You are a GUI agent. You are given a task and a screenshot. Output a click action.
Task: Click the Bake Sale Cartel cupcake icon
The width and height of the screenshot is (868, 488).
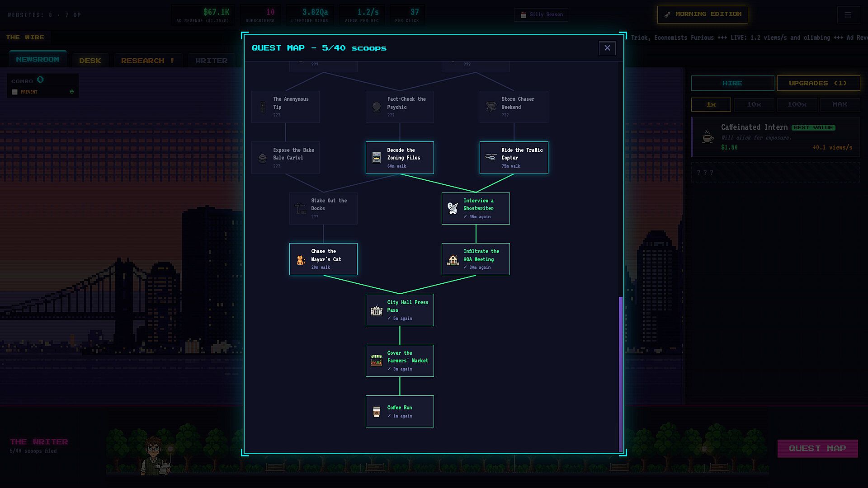(262, 158)
